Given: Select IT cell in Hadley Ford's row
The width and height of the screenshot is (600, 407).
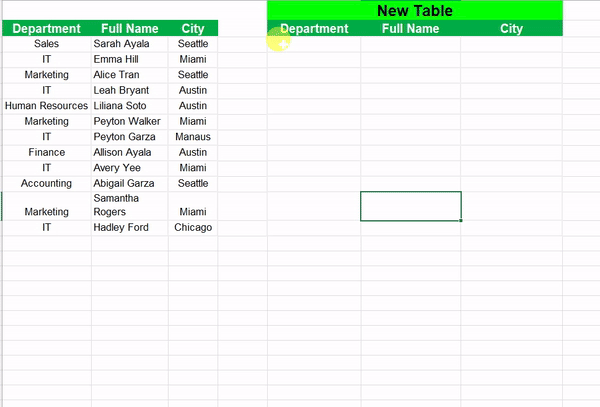Looking at the screenshot, I should [47, 228].
